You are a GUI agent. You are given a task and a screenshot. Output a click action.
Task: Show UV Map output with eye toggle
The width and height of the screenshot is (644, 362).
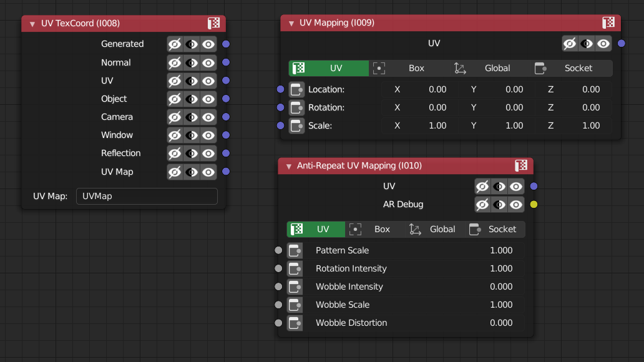click(x=208, y=172)
